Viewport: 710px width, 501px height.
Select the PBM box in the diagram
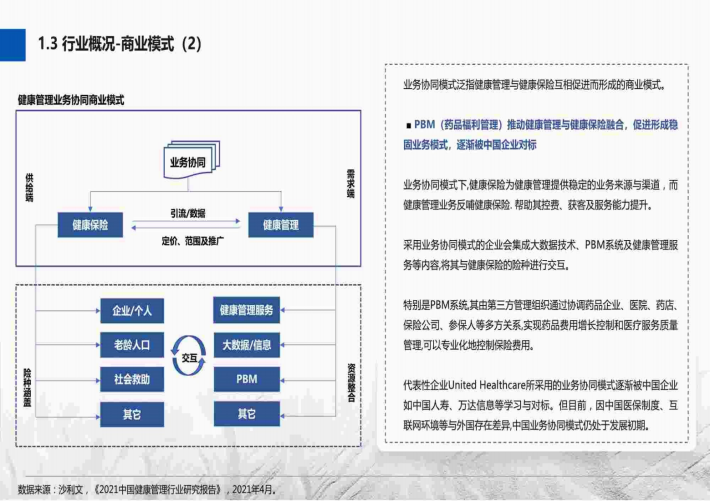click(x=247, y=379)
